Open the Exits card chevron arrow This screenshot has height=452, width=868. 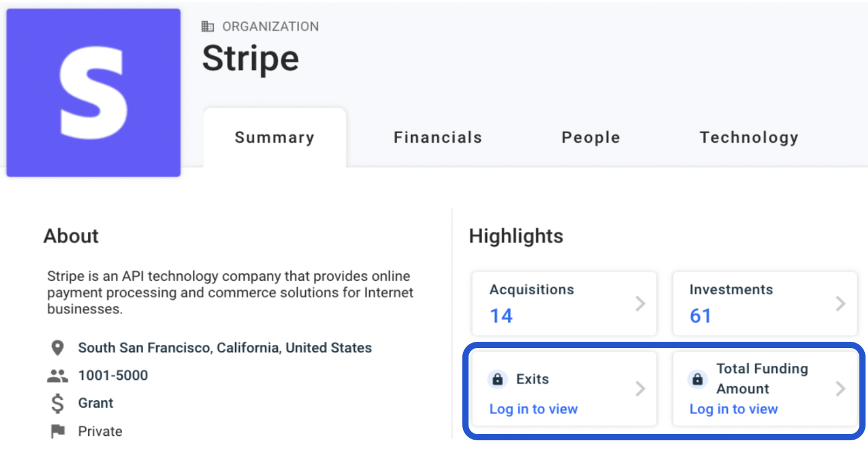point(641,389)
